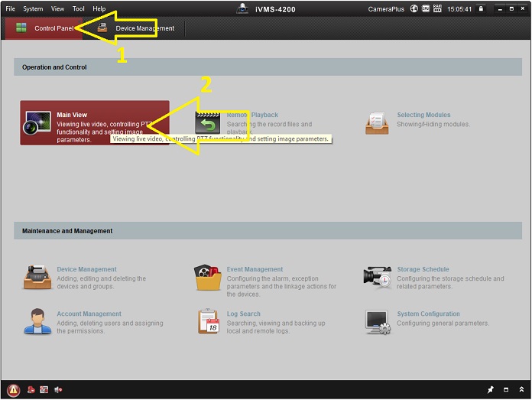The width and height of the screenshot is (532, 400).
Task: Click the System Configuration monitor gear icon
Action: coord(378,322)
